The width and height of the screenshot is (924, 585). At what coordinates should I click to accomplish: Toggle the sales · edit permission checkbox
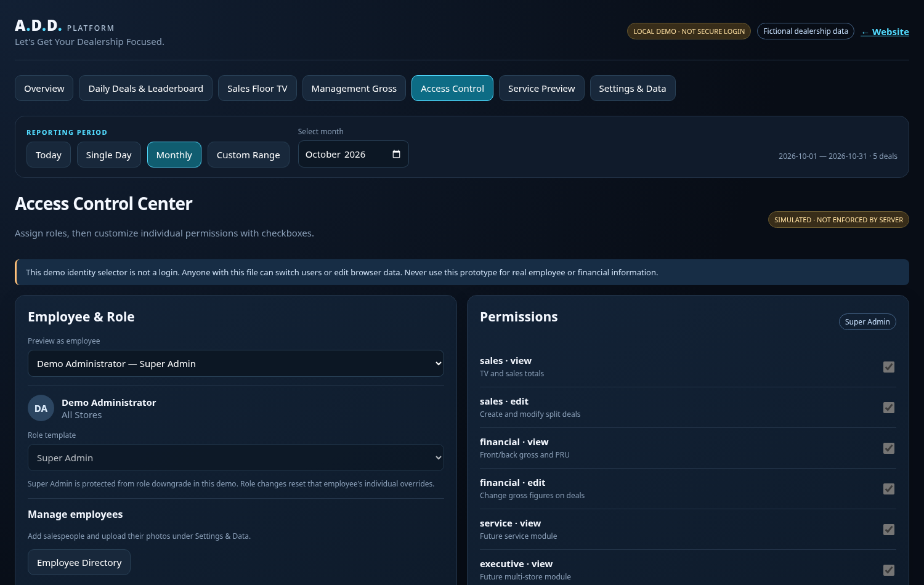(889, 408)
